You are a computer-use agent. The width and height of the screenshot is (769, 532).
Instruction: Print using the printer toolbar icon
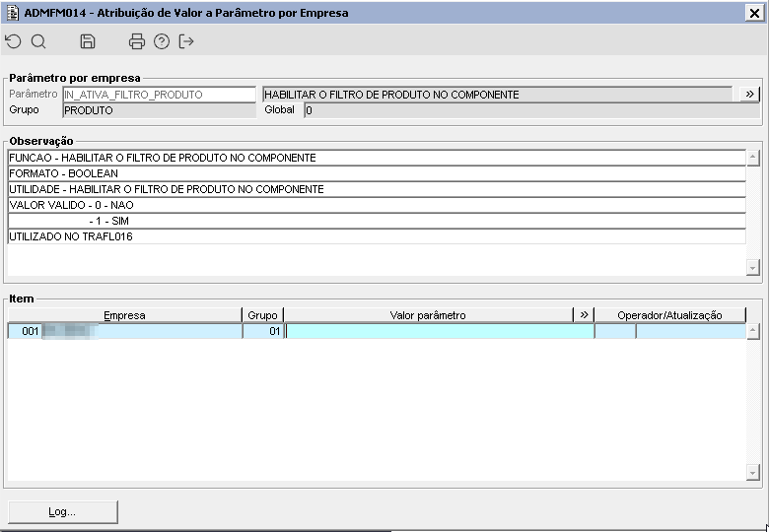pyautogui.click(x=137, y=41)
